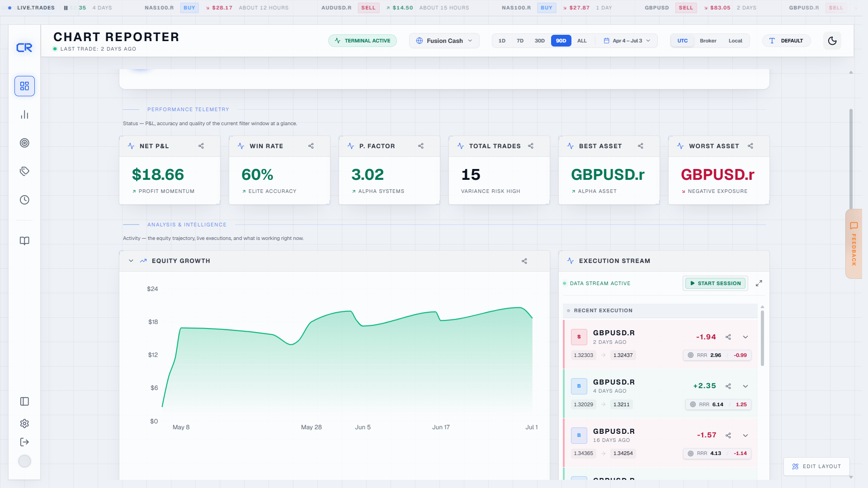The height and width of the screenshot is (488, 868).
Task: Switch timezone to Broker
Action: coord(708,41)
